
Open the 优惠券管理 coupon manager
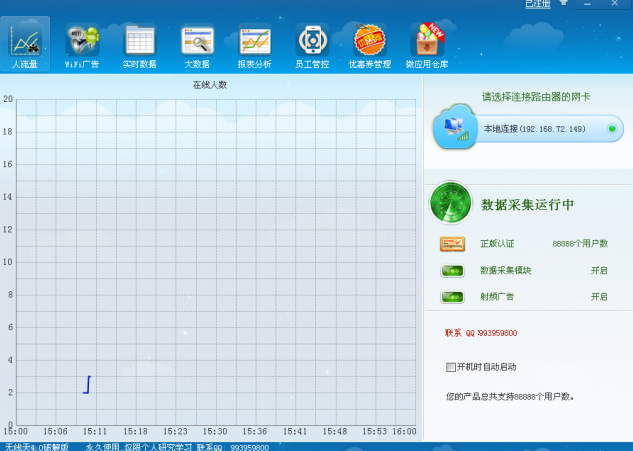click(369, 43)
